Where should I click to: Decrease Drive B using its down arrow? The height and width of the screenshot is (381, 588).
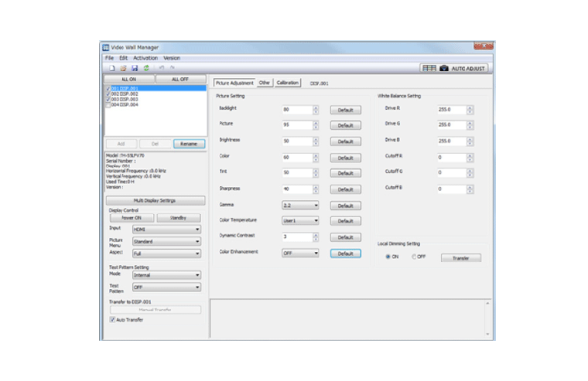point(470,143)
